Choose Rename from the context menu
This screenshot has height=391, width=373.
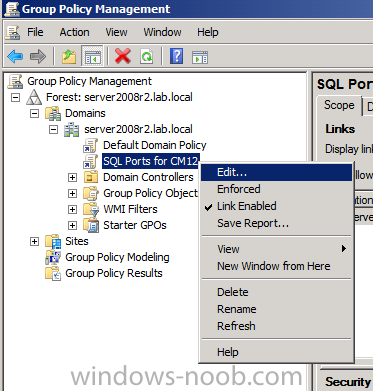[276, 309]
